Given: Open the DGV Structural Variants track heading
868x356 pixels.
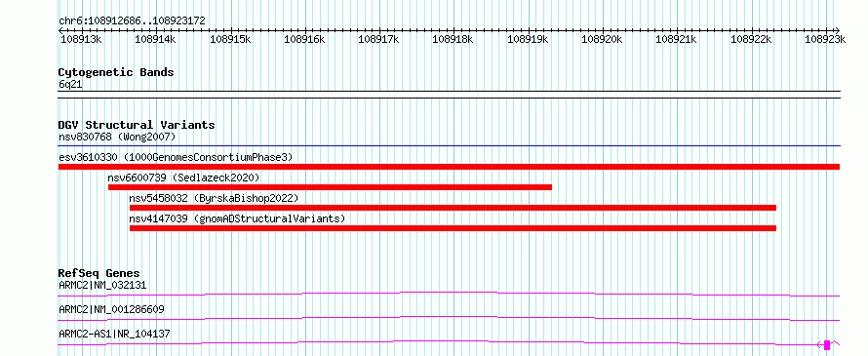Looking at the screenshot, I should 137,125.
